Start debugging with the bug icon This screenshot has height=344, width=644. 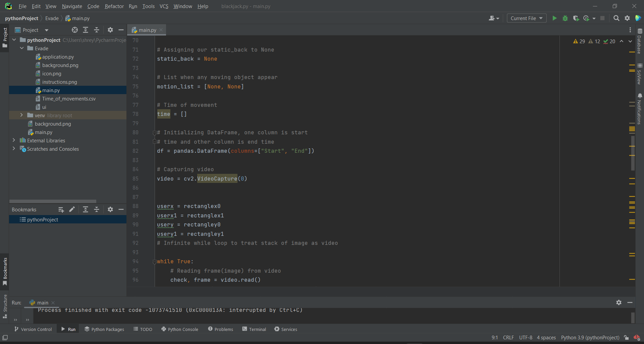[x=565, y=18]
